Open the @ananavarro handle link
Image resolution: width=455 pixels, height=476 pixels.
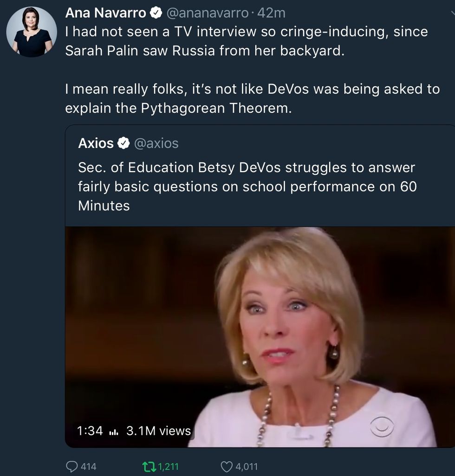click(x=207, y=13)
